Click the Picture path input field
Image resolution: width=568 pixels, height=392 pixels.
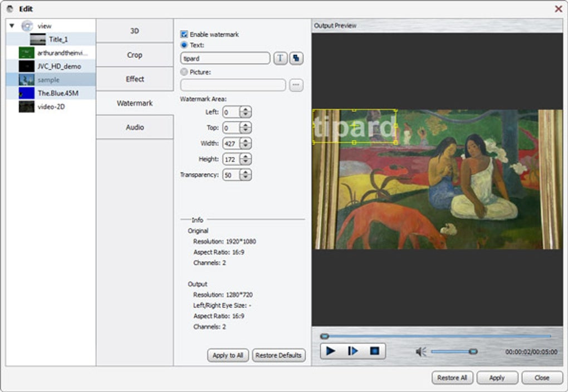coord(233,85)
